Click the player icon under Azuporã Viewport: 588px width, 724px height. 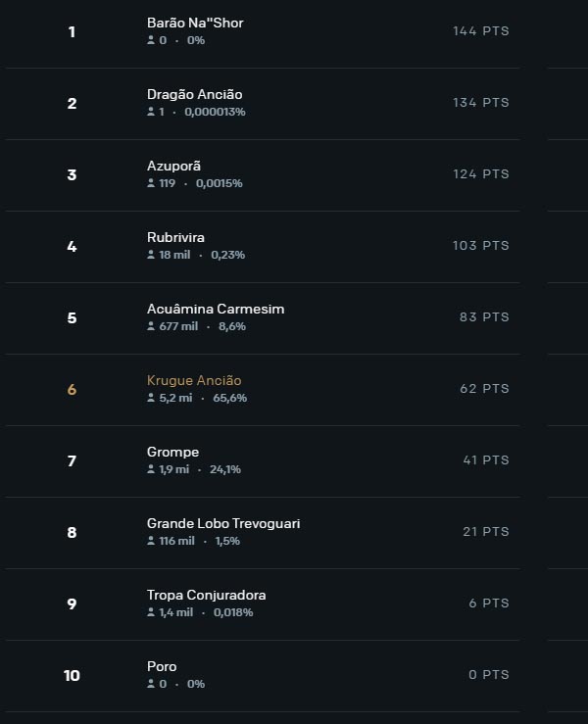point(151,183)
